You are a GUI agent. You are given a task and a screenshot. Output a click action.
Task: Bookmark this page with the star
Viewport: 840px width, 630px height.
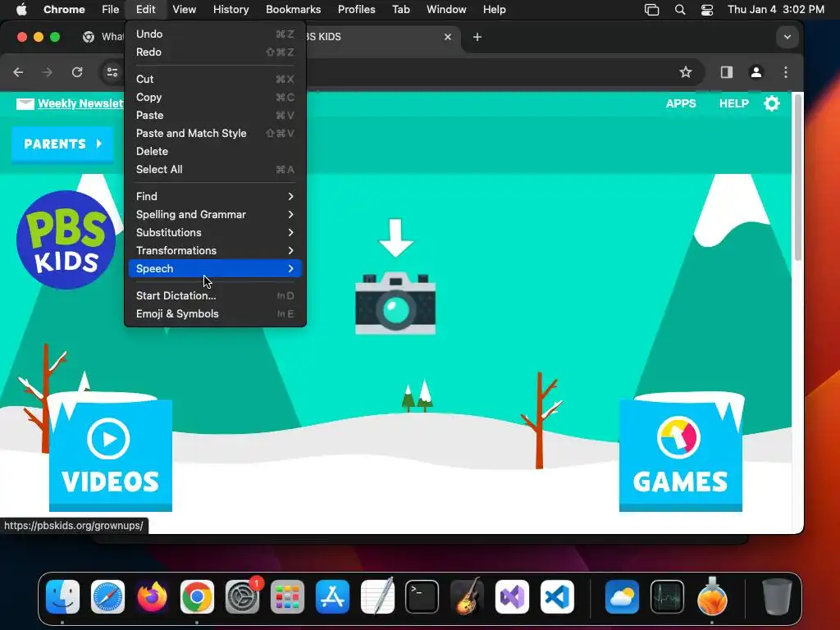click(685, 72)
